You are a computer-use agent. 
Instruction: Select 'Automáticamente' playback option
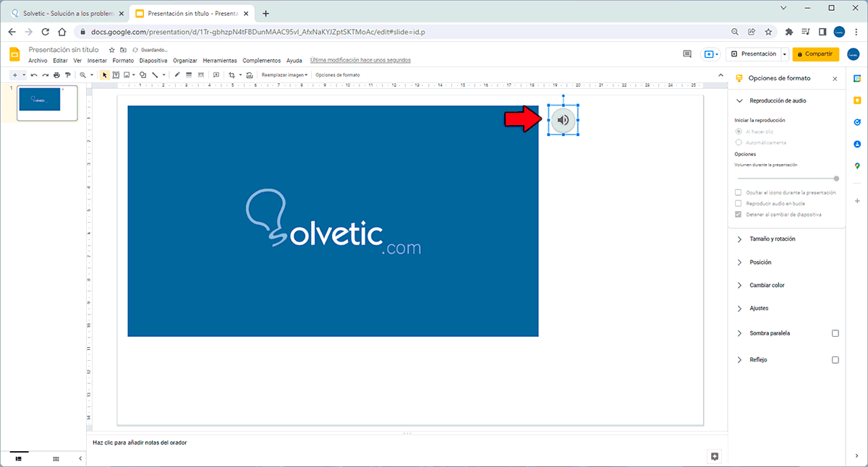739,142
